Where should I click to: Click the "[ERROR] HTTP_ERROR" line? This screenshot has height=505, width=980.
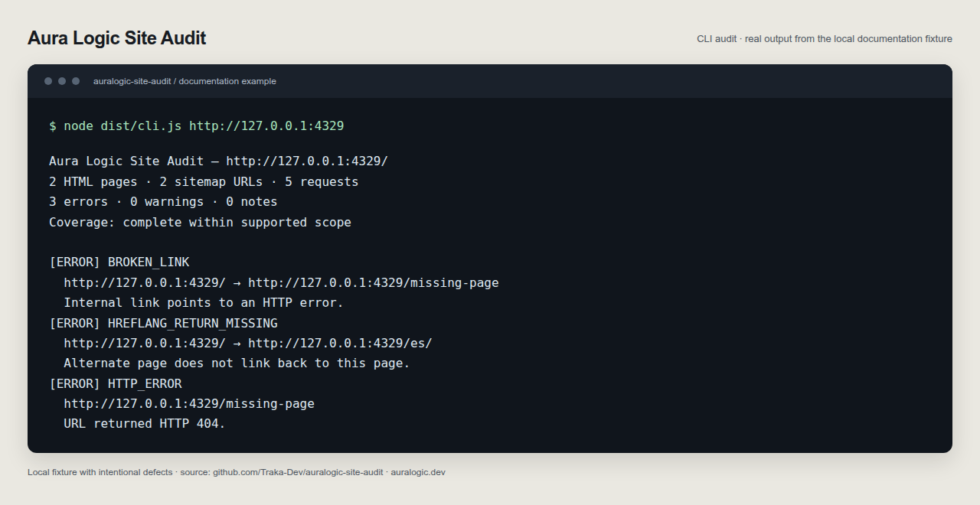click(116, 384)
